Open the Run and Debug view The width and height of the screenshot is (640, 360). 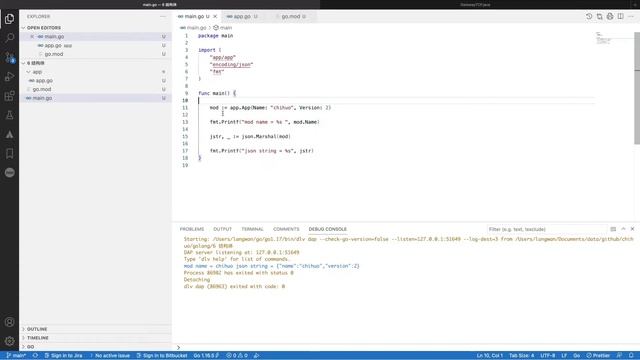click(x=9, y=76)
